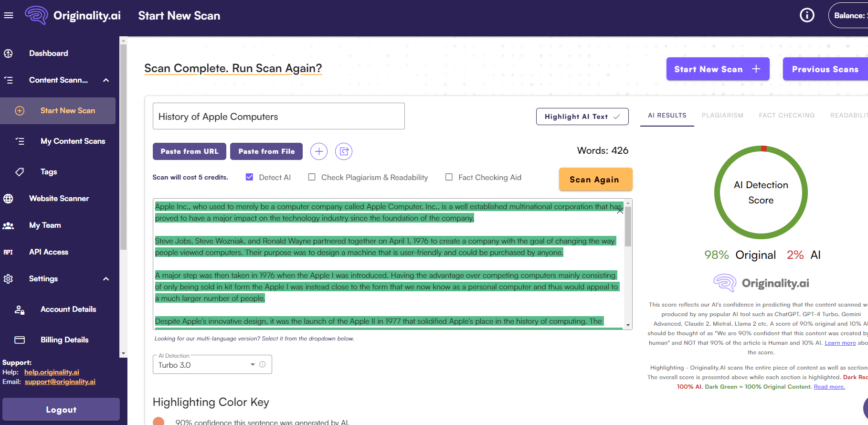Switch to the Fact Checking tab
Viewport: 868px width, 425px height.
point(786,116)
